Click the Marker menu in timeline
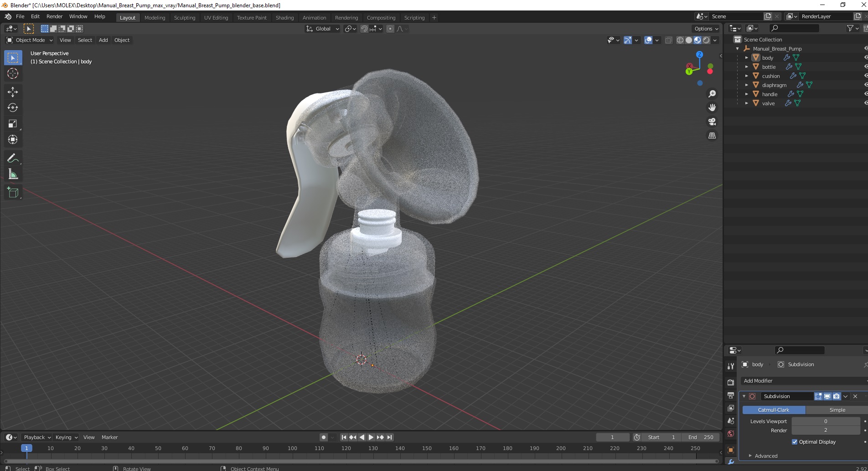The height and width of the screenshot is (471, 868). [109, 437]
